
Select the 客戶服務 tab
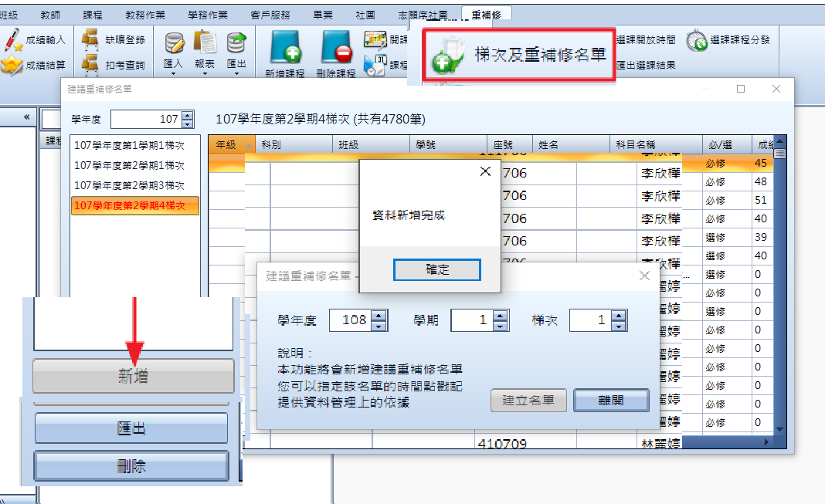(x=270, y=15)
